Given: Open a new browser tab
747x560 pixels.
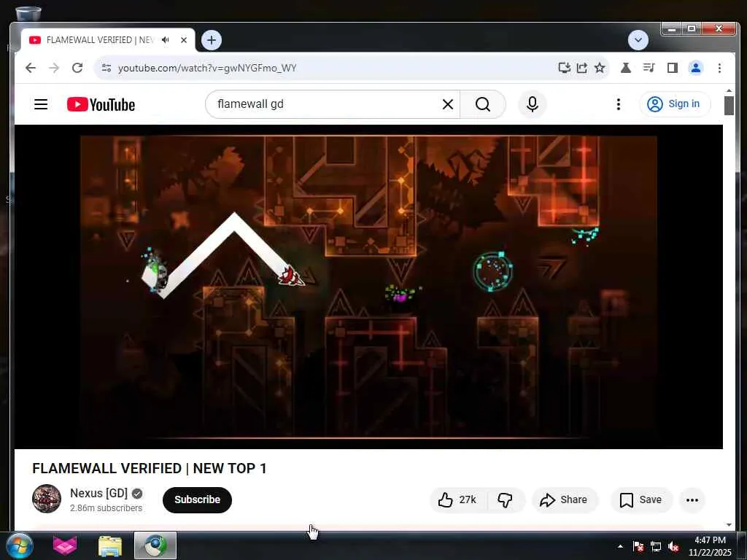Looking at the screenshot, I should [212, 40].
